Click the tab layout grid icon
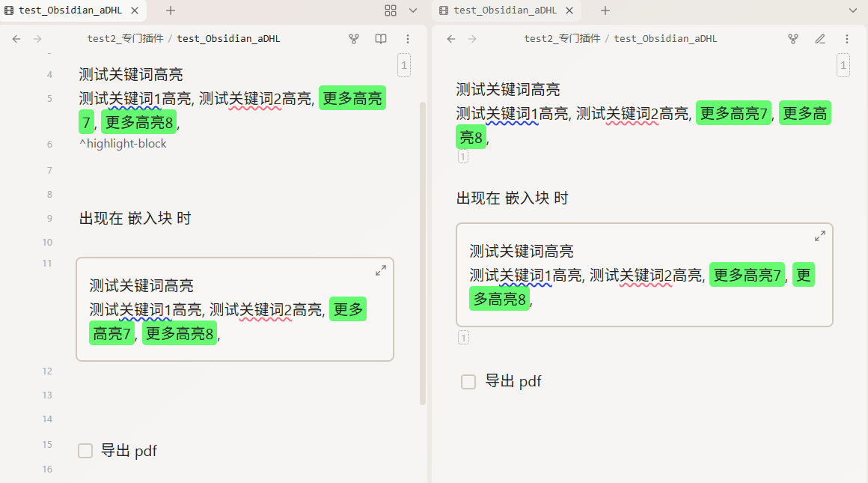868x483 pixels. coord(391,10)
